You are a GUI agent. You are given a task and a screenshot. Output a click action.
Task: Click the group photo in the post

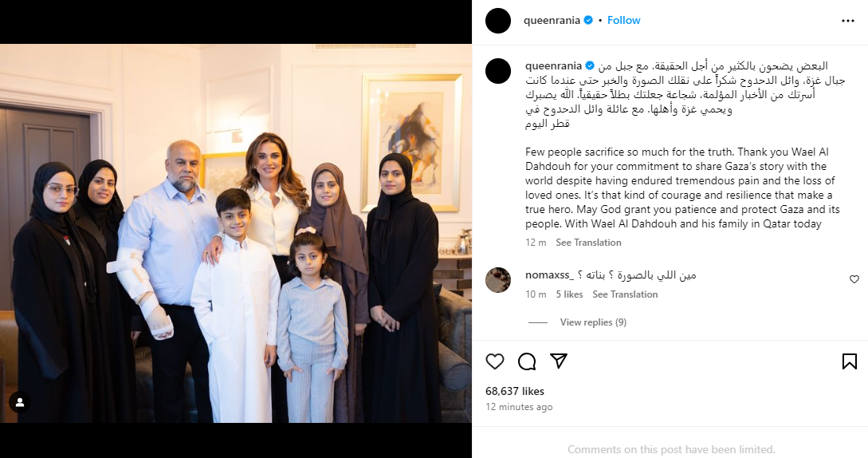(x=236, y=234)
